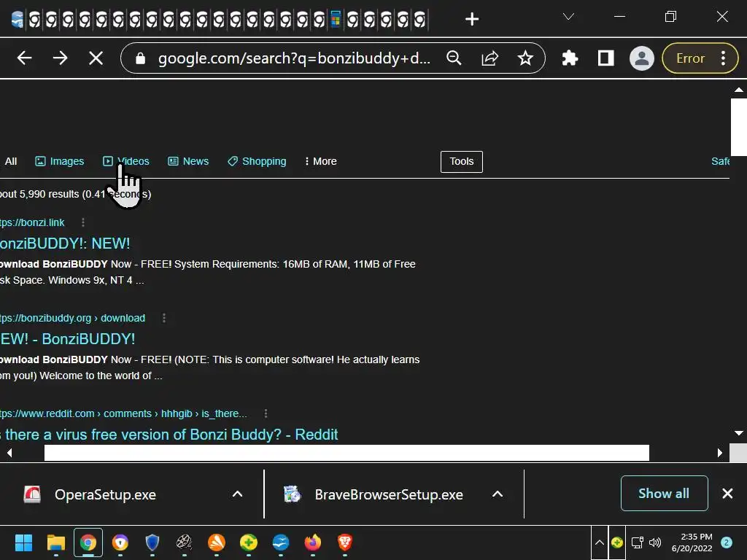This screenshot has width=747, height=560.
Task: Open the downloaded OperaSetup.exe file
Action: point(105,495)
